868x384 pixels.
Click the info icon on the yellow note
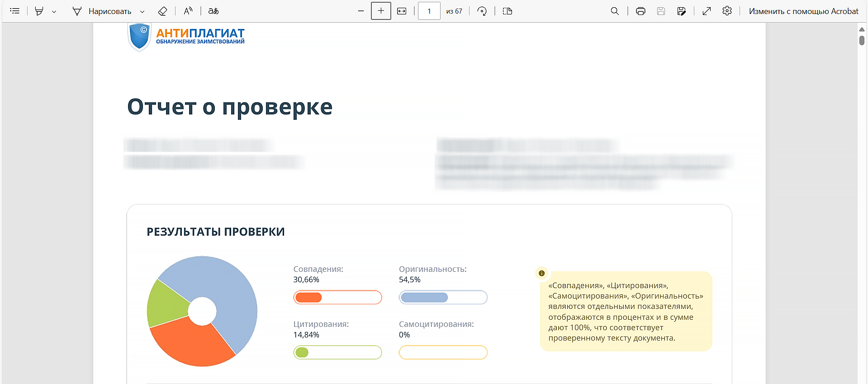click(541, 273)
